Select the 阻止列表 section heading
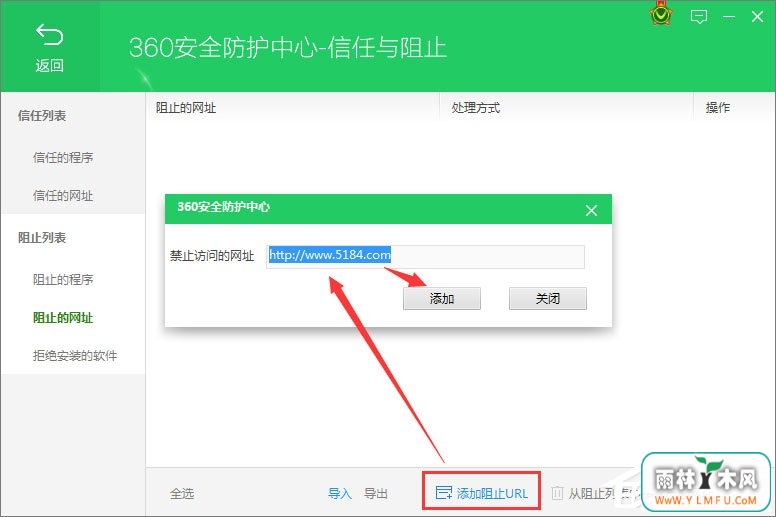Image resolution: width=776 pixels, height=517 pixels. 42,238
